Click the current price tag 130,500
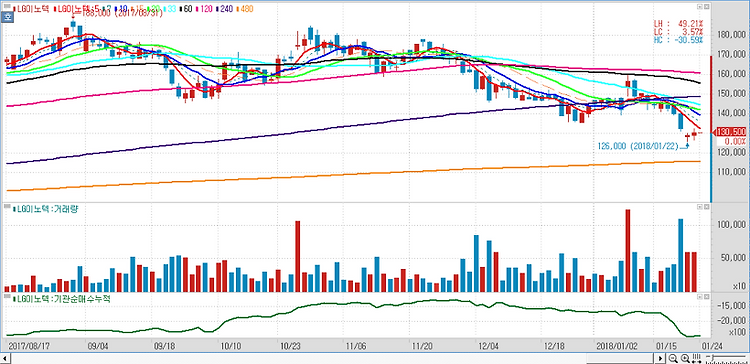 click(730, 132)
